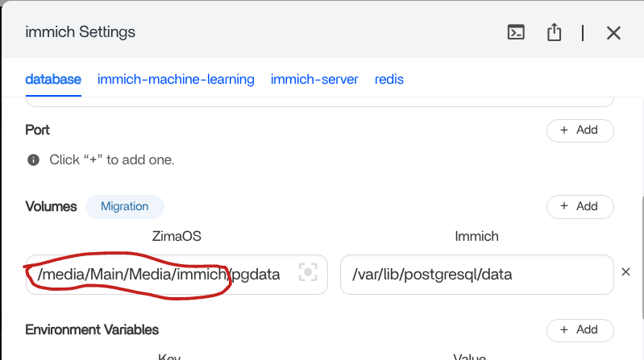Switch to the database tab
This screenshot has height=360, width=644.
pos(53,79)
